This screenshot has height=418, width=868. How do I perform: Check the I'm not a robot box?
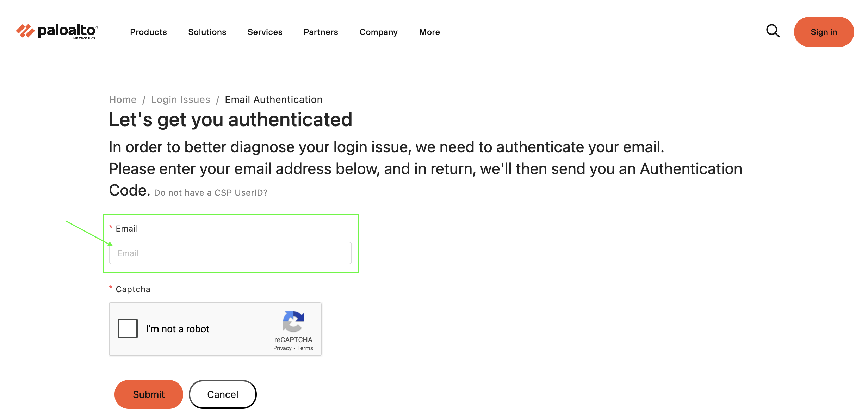[x=128, y=328]
